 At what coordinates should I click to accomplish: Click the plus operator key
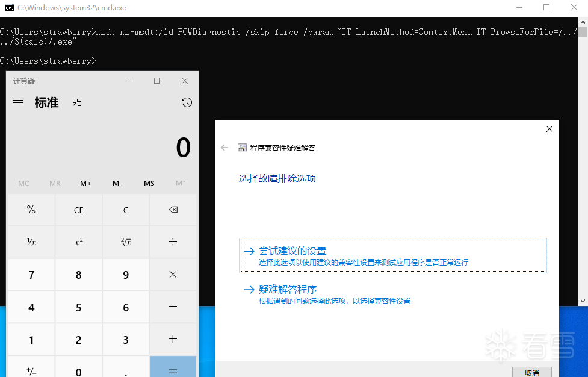173,339
